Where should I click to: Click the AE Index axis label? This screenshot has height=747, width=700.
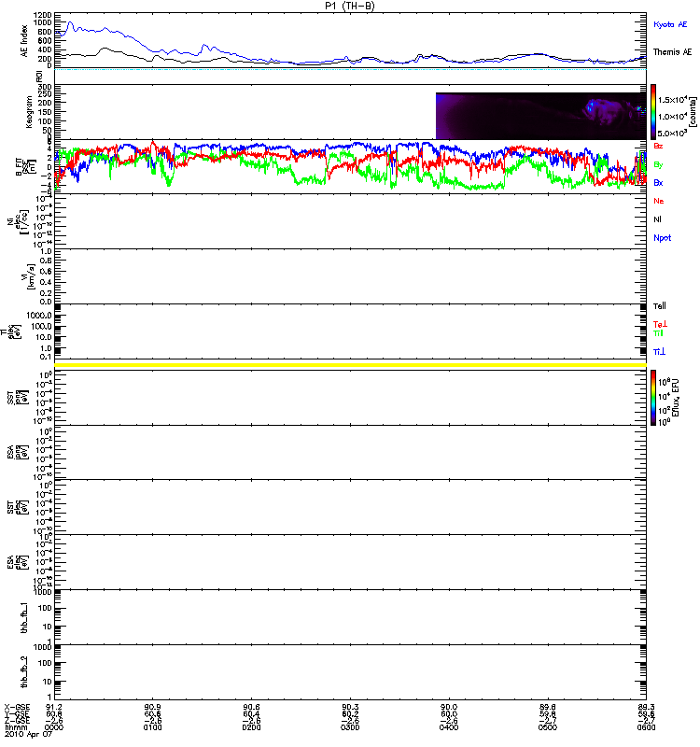(x=24, y=41)
